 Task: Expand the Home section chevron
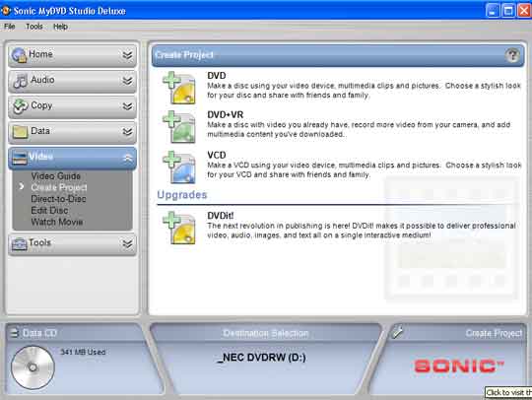coord(127,55)
